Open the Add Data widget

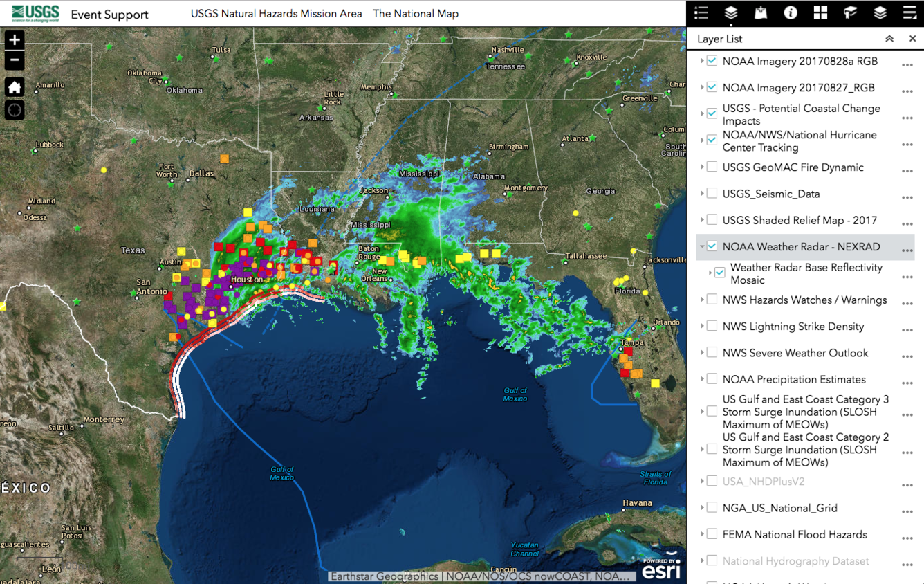[761, 12]
